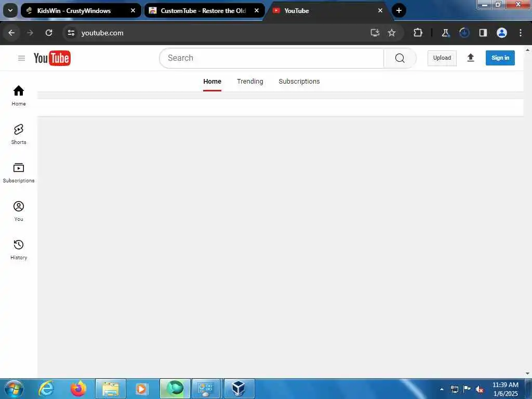Screen dimensions: 532x399
Task: Click the page scrollbar down arrow
Action: tap(528, 374)
